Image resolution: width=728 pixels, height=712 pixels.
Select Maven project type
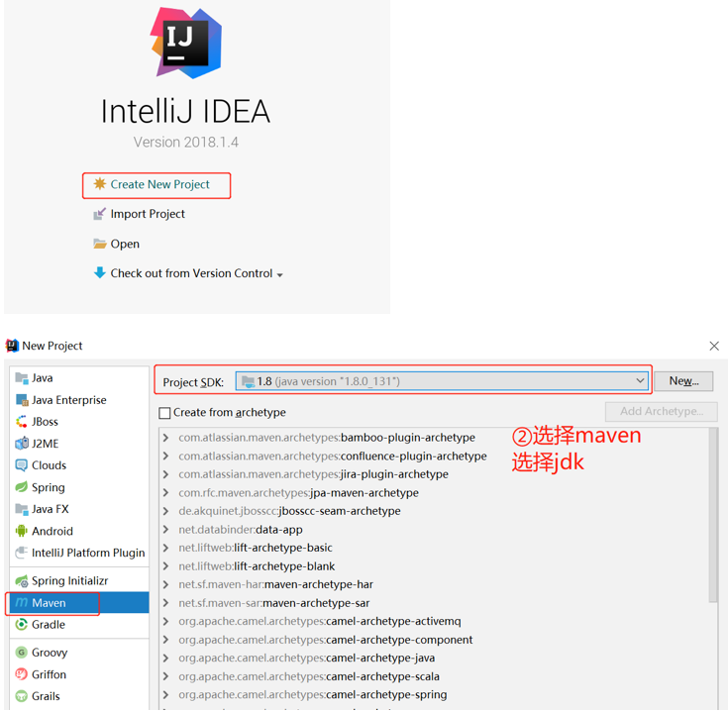click(79, 602)
